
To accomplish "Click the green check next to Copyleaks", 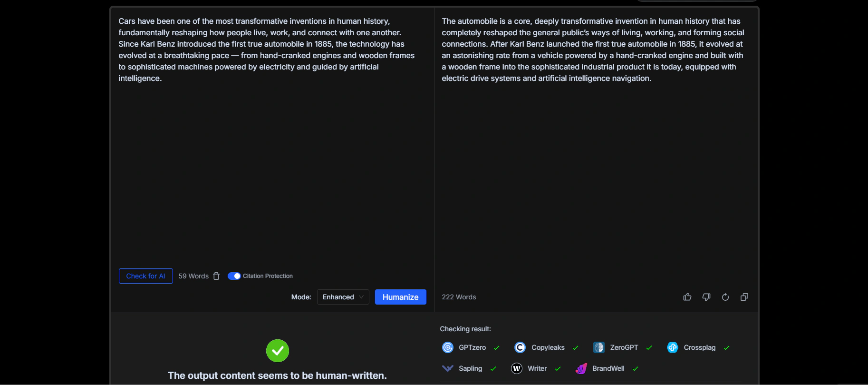I will (575, 348).
